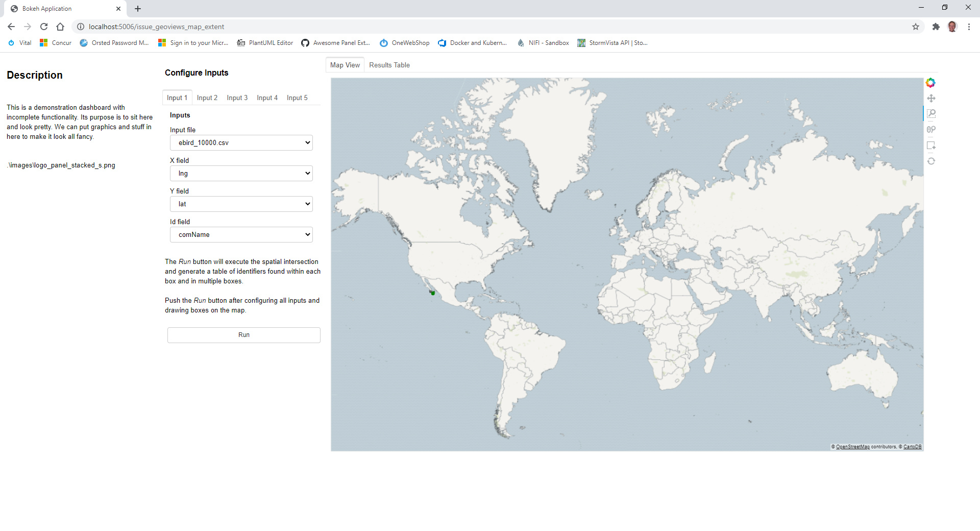Open the Chrome three-dot menu
Screen dimensions: 980x531
point(969,27)
